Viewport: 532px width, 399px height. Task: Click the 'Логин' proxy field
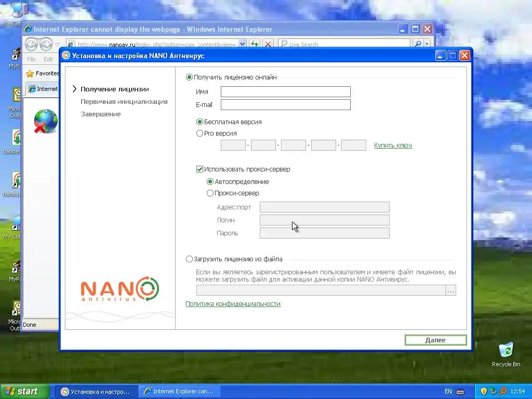324,220
